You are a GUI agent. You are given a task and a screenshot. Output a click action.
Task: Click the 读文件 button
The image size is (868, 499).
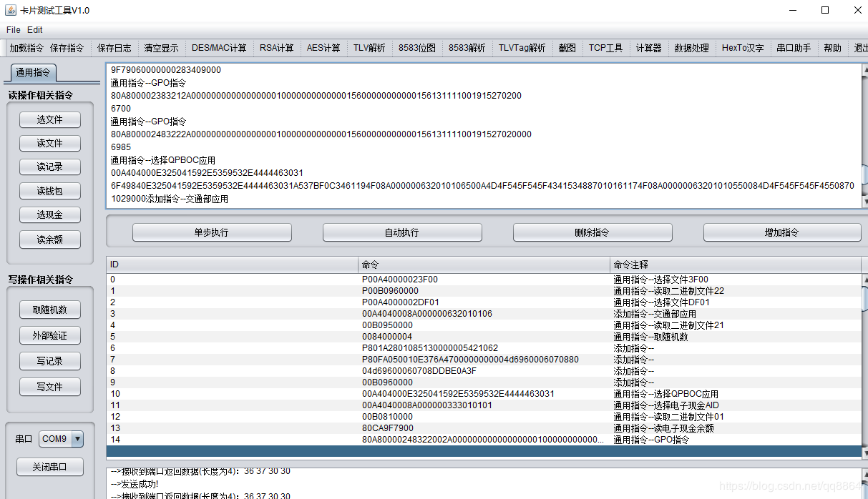pyautogui.click(x=49, y=143)
